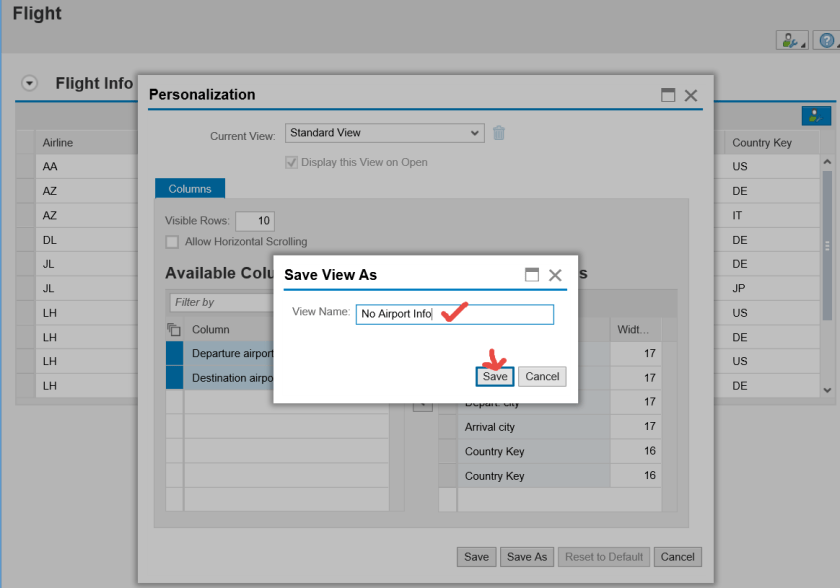Open the user settings icon at top right
Viewport: 840px width, 588px height.
coord(791,40)
